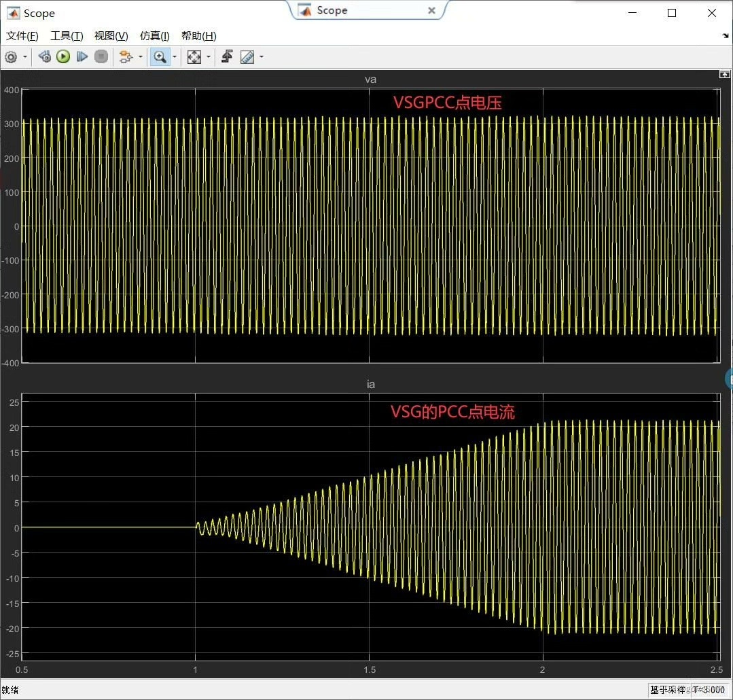Open the measurements dropdown arrow
Viewport: 733px width, 700px height.
tap(262, 57)
